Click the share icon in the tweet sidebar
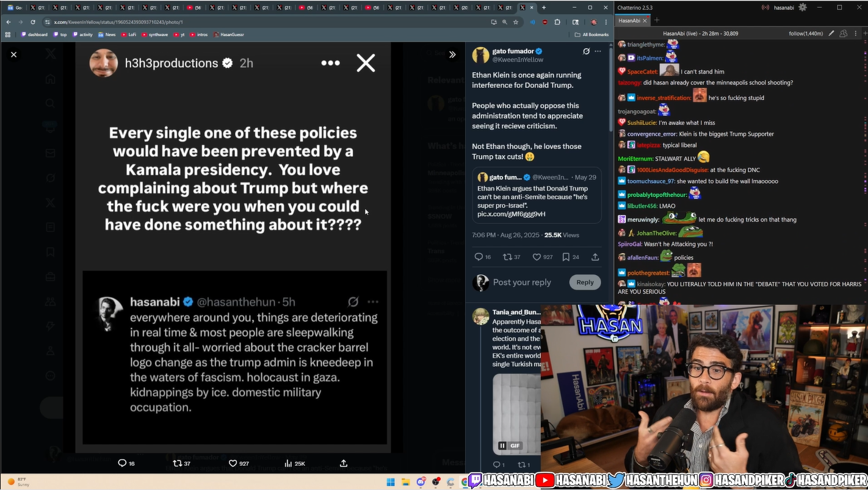The width and height of the screenshot is (868, 490). (x=595, y=257)
